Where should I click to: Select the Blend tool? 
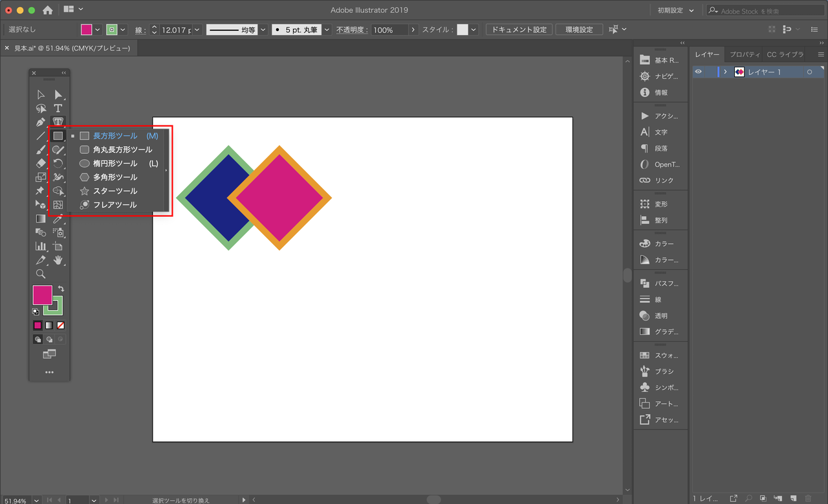tap(41, 232)
